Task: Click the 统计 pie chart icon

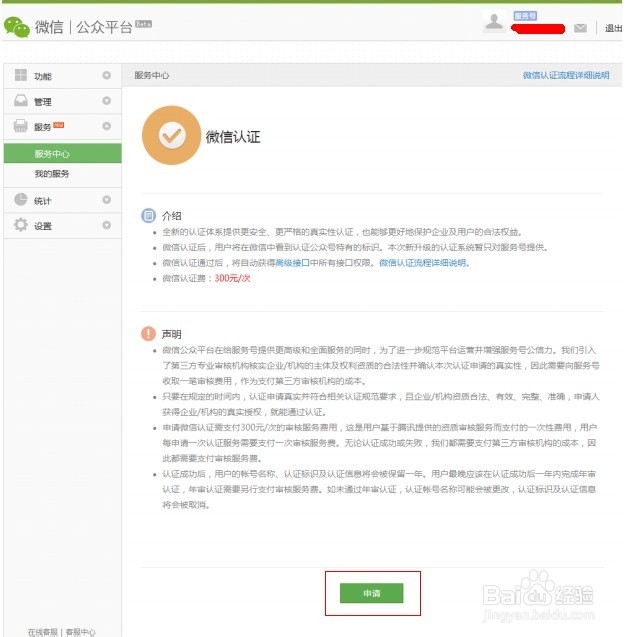Action: [x=21, y=199]
